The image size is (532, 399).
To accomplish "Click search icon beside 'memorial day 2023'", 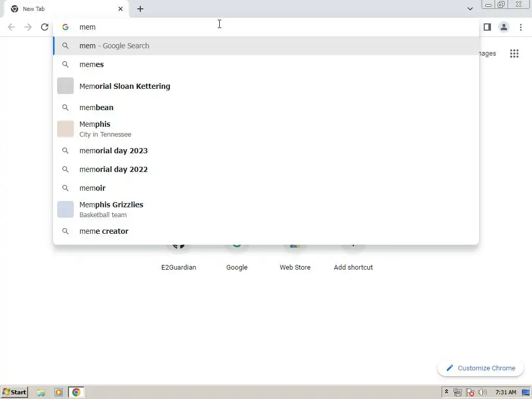I will pyautogui.click(x=65, y=151).
